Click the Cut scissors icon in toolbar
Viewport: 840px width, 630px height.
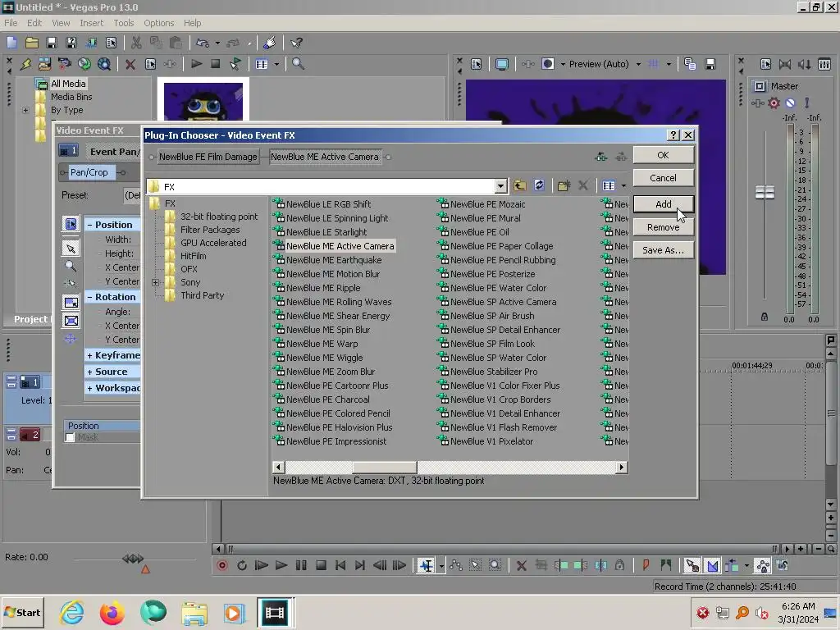coord(136,43)
